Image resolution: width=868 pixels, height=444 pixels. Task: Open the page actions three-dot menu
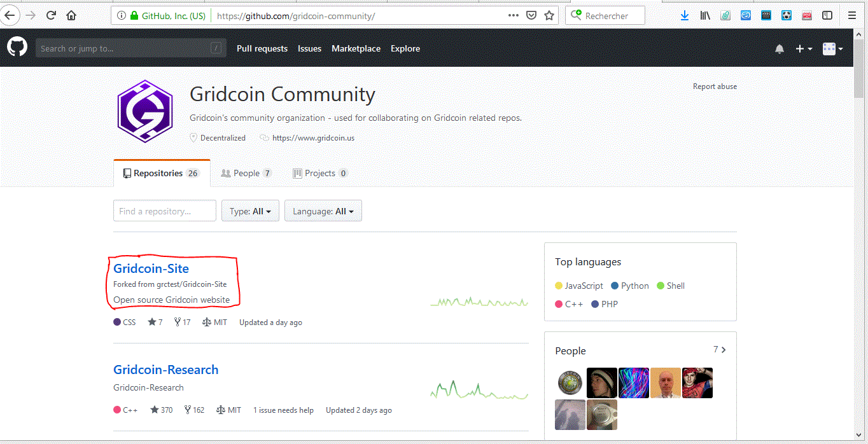(514, 16)
